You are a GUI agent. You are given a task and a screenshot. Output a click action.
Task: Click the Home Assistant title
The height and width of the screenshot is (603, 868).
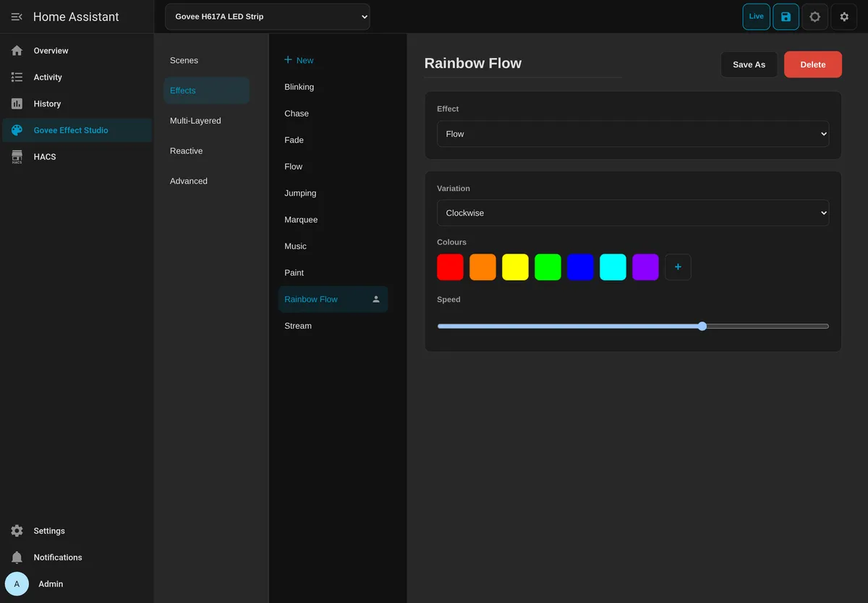pyautogui.click(x=76, y=17)
